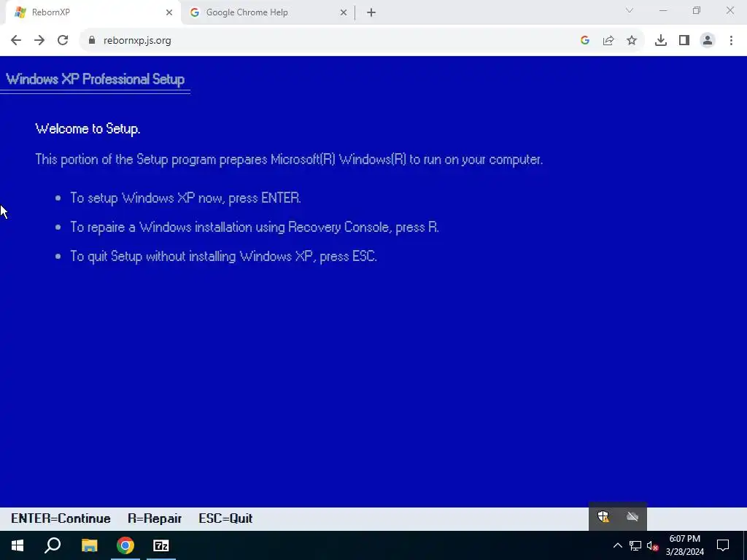Click the setup description paragraph
The image size is (747, 560).
point(289,159)
